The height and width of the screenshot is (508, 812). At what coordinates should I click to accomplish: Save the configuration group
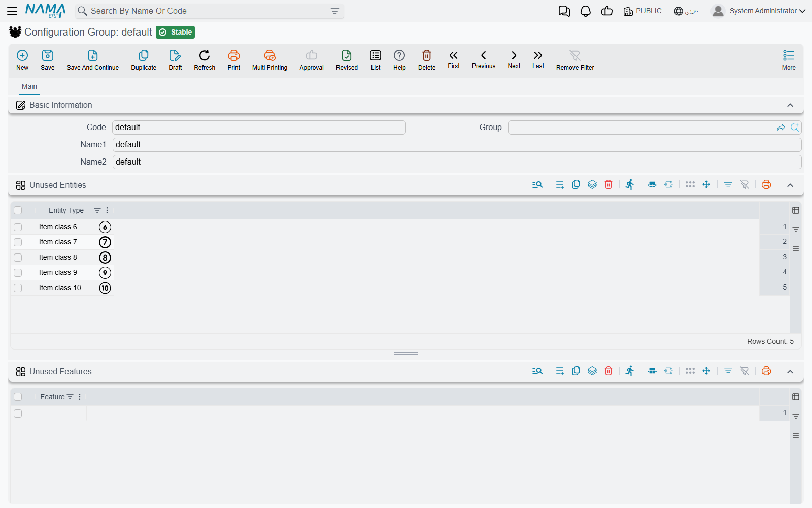[x=48, y=60]
